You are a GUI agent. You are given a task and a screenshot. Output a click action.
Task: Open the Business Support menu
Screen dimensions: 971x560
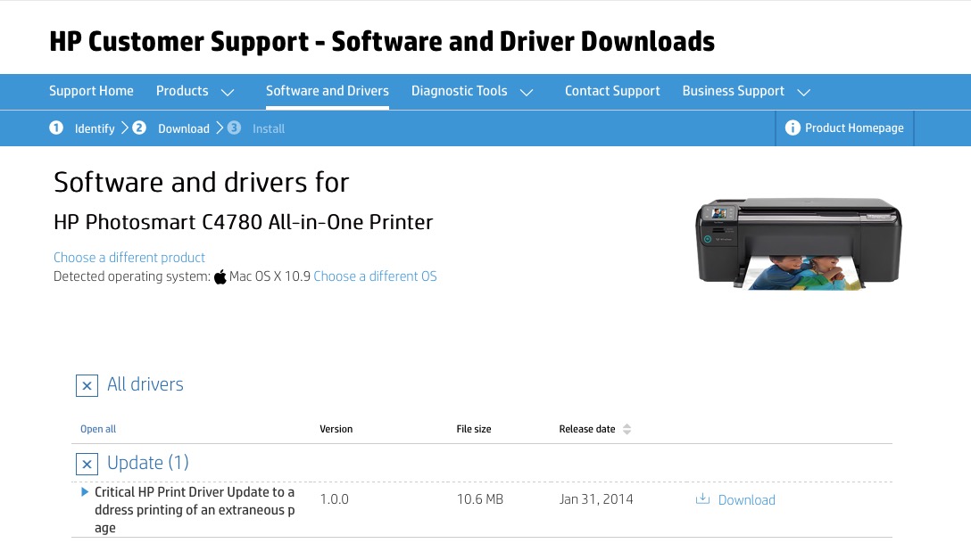coord(734,91)
